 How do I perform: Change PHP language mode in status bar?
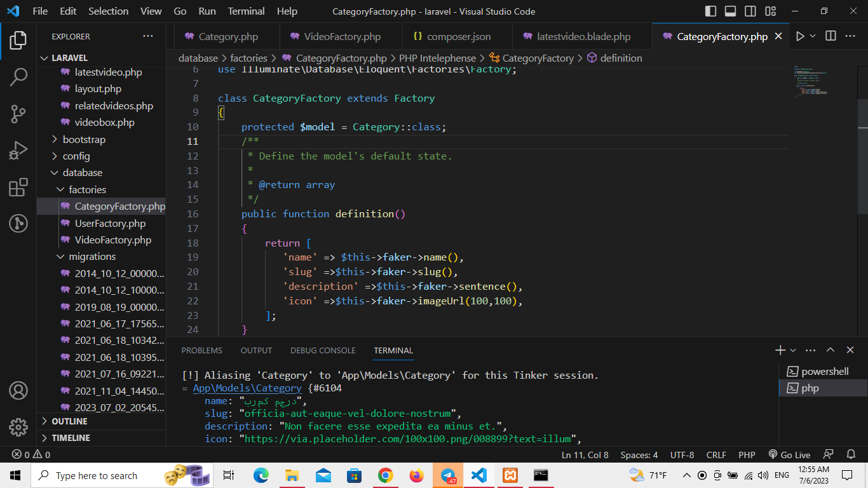[747, 455]
